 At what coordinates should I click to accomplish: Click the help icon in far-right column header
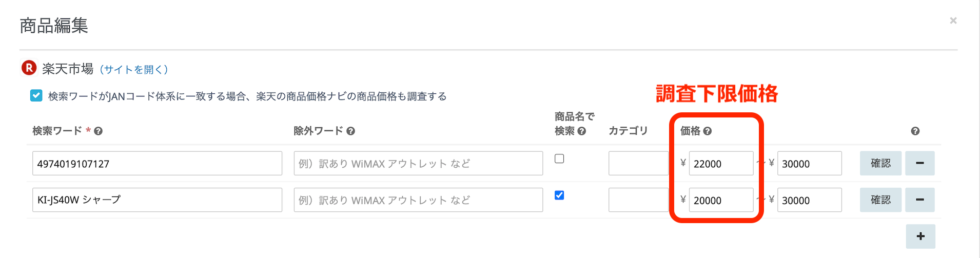[915, 131]
